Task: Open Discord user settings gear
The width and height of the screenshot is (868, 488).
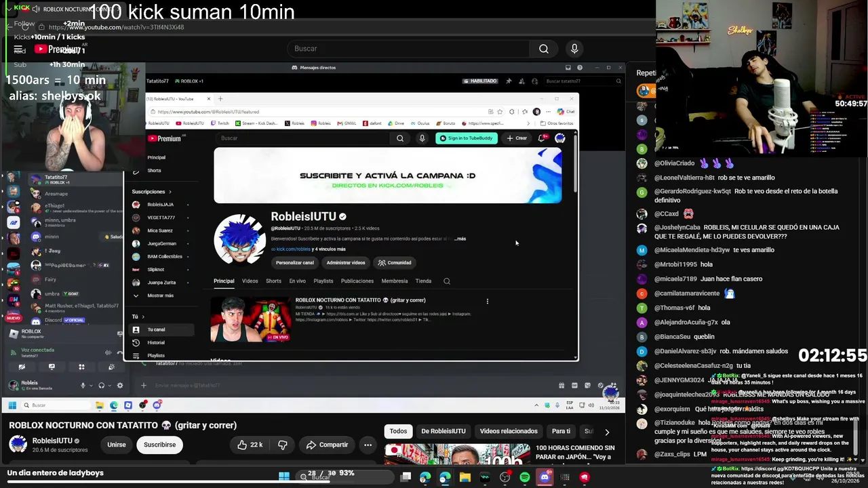Action: pyautogui.click(x=120, y=385)
